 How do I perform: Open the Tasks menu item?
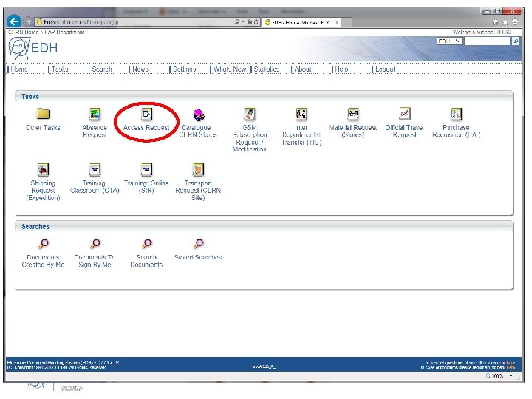pyautogui.click(x=60, y=69)
